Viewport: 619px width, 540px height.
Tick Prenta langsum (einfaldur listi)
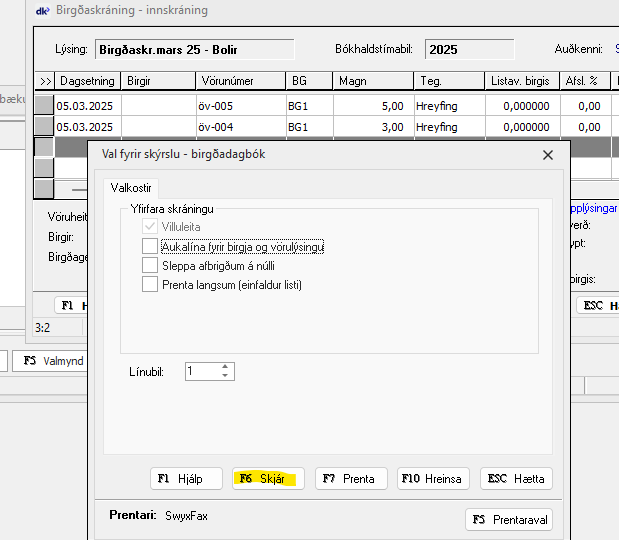pyautogui.click(x=150, y=285)
